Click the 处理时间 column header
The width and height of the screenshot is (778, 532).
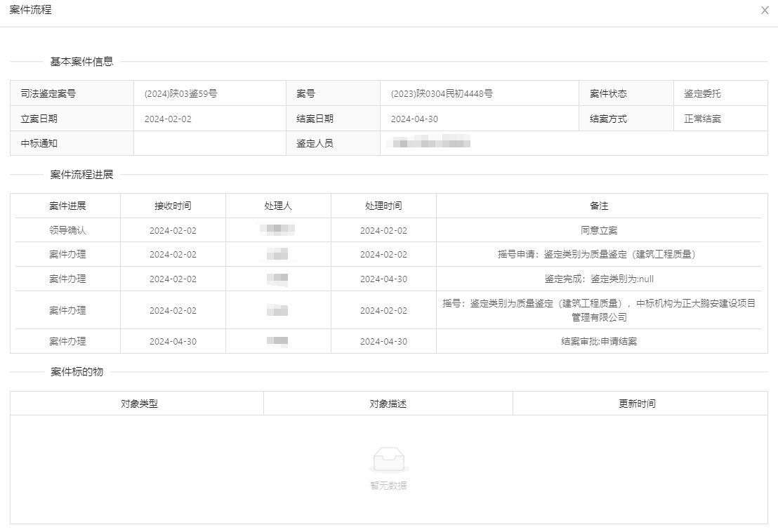coord(383,206)
